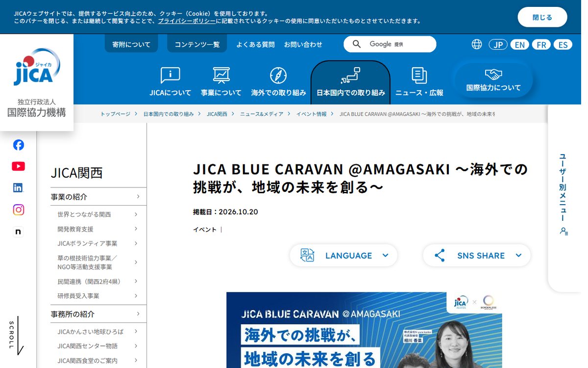Open the お問い合わせ link

303,44
